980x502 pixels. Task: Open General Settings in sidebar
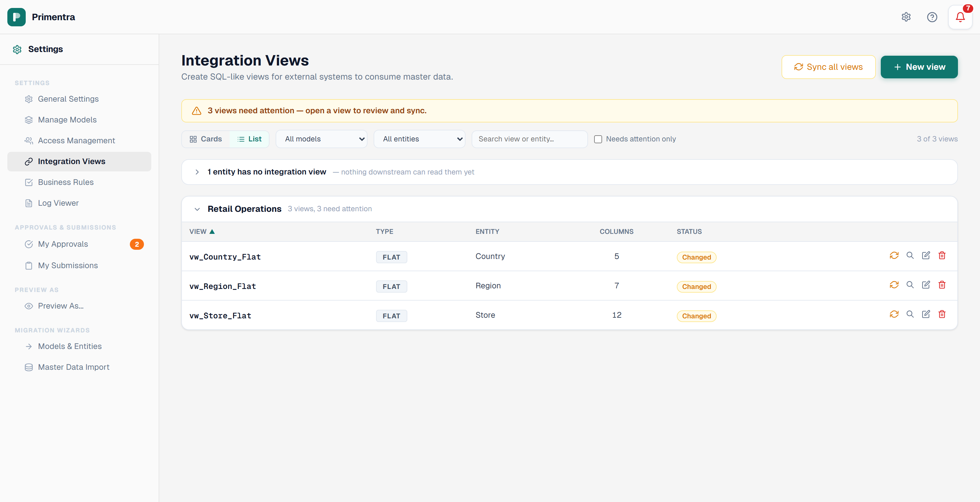click(79, 99)
